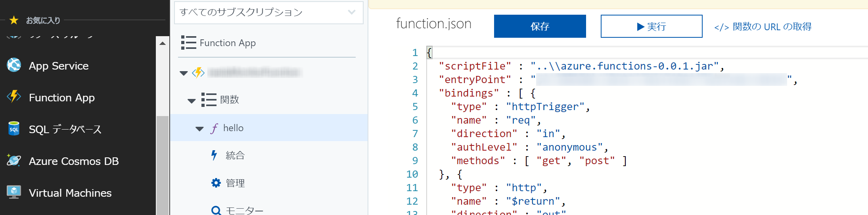Open App Service icon in sidebar
The width and height of the screenshot is (868, 215).
tap(14, 65)
